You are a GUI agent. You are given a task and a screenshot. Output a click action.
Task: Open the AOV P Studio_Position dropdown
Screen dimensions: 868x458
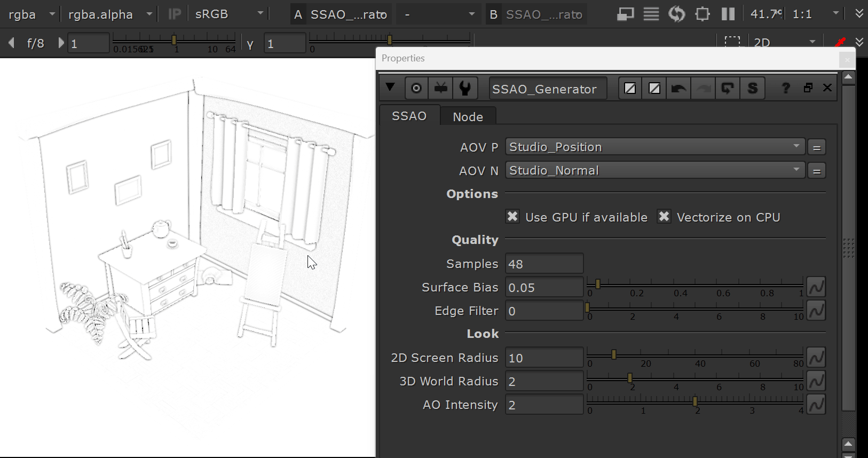coord(654,147)
